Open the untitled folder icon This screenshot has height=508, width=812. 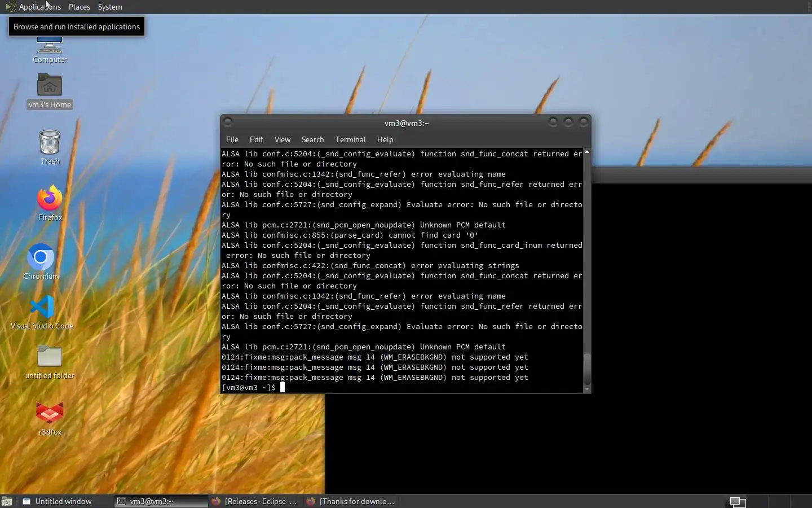coord(50,362)
